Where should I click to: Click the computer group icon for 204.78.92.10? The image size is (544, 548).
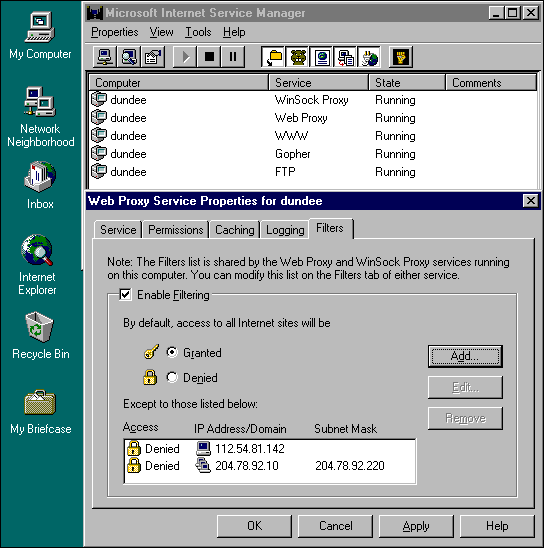[203, 466]
